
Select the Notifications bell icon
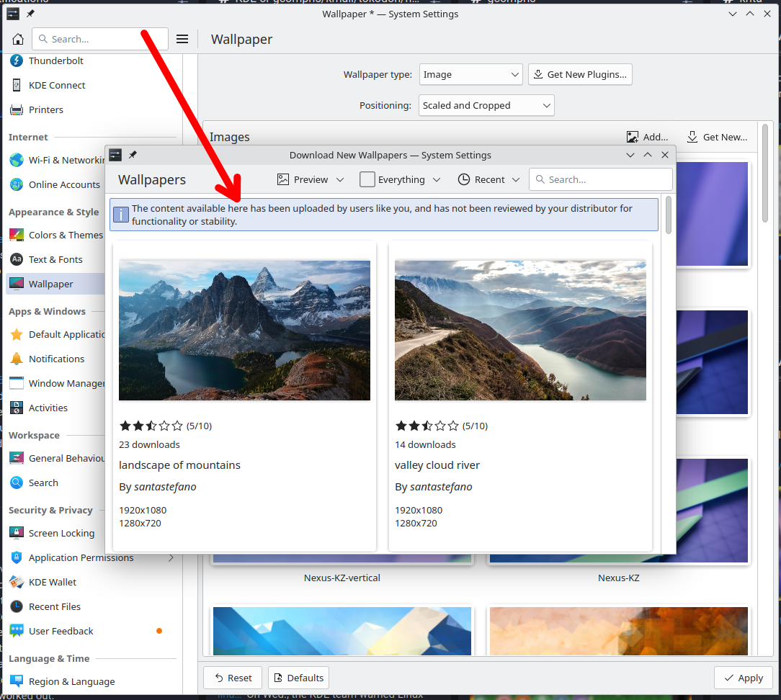tap(17, 359)
